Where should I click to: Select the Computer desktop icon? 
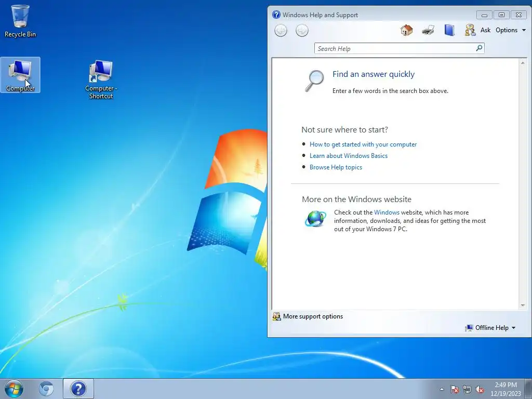click(20, 75)
